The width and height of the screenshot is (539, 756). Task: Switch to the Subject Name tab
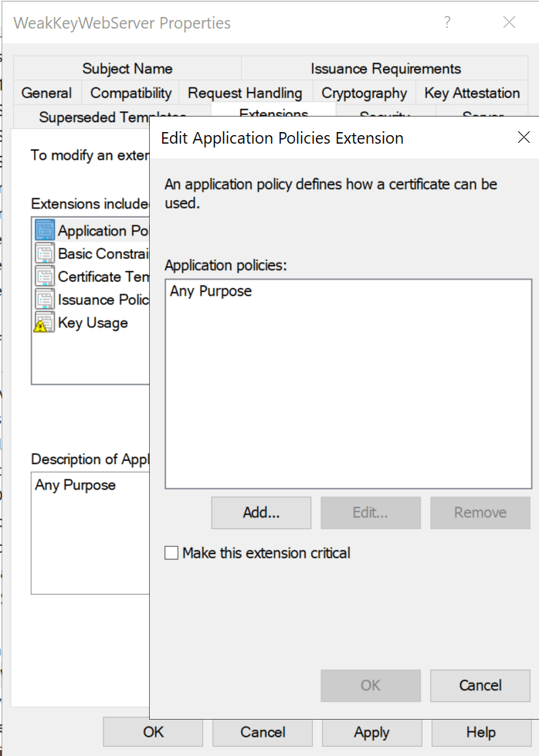(x=127, y=69)
